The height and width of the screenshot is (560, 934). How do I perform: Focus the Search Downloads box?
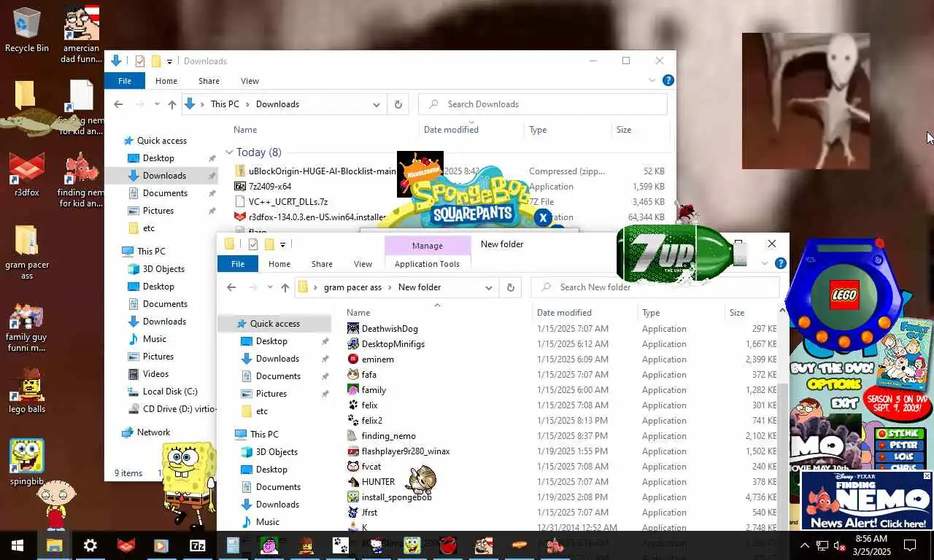click(542, 104)
